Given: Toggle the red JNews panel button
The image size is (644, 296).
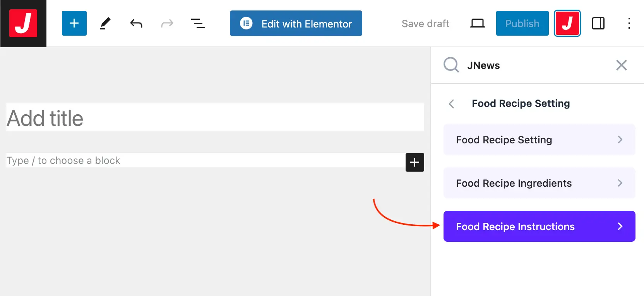Looking at the screenshot, I should pyautogui.click(x=567, y=24).
